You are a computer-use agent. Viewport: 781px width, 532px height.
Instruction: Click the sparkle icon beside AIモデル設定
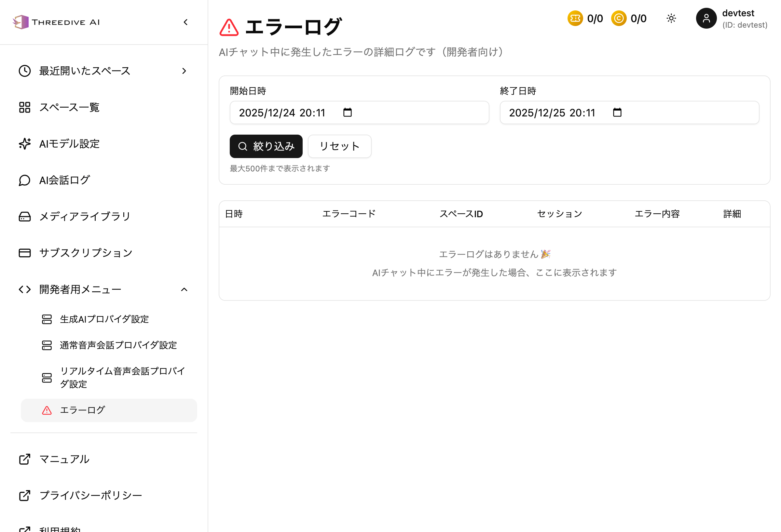pyautogui.click(x=24, y=144)
